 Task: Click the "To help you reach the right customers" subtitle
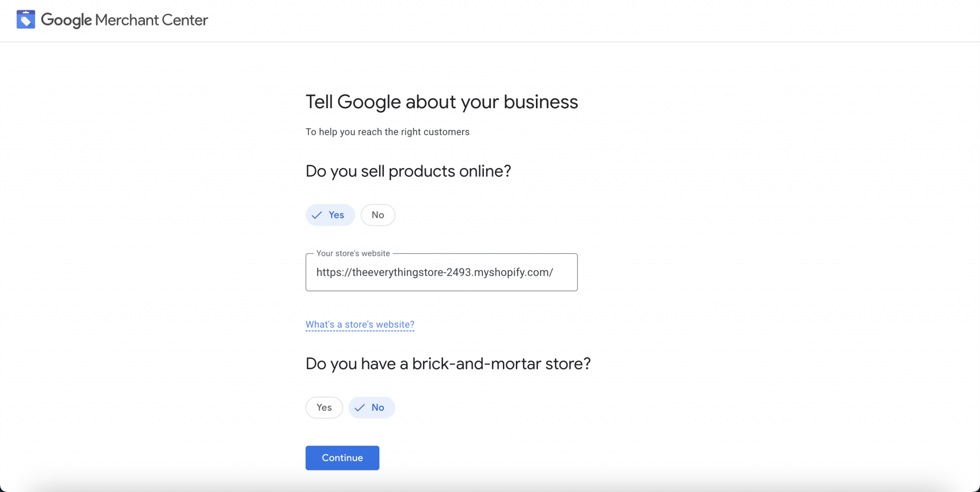[387, 132]
